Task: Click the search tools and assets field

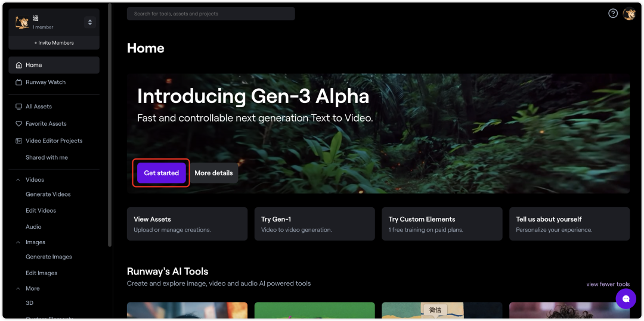Action: coord(211,14)
